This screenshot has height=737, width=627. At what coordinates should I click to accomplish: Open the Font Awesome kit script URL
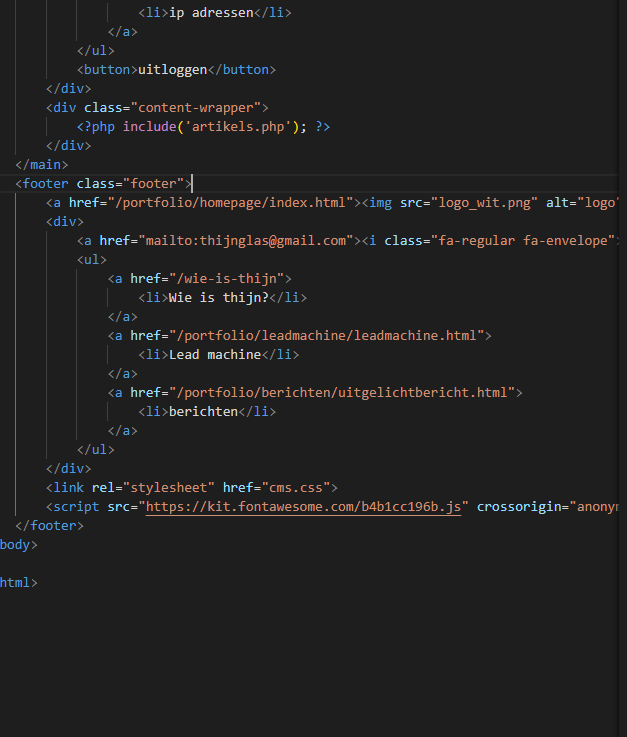pos(304,507)
